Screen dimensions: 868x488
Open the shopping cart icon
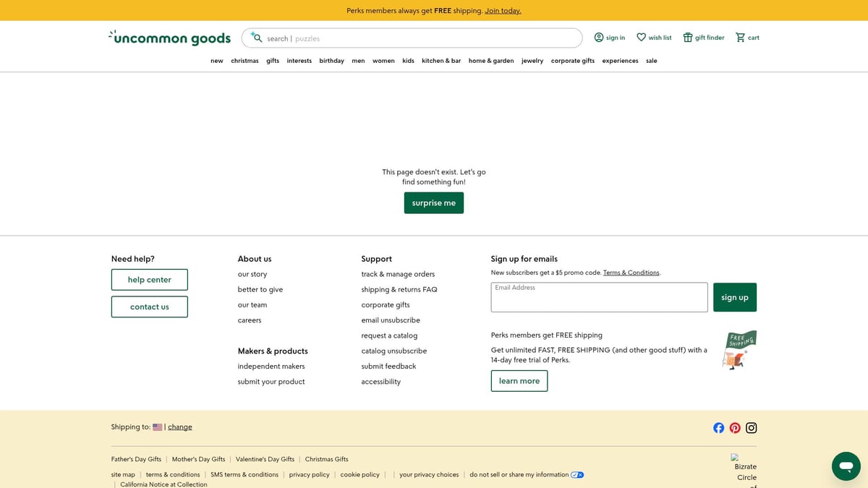(740, 38)
